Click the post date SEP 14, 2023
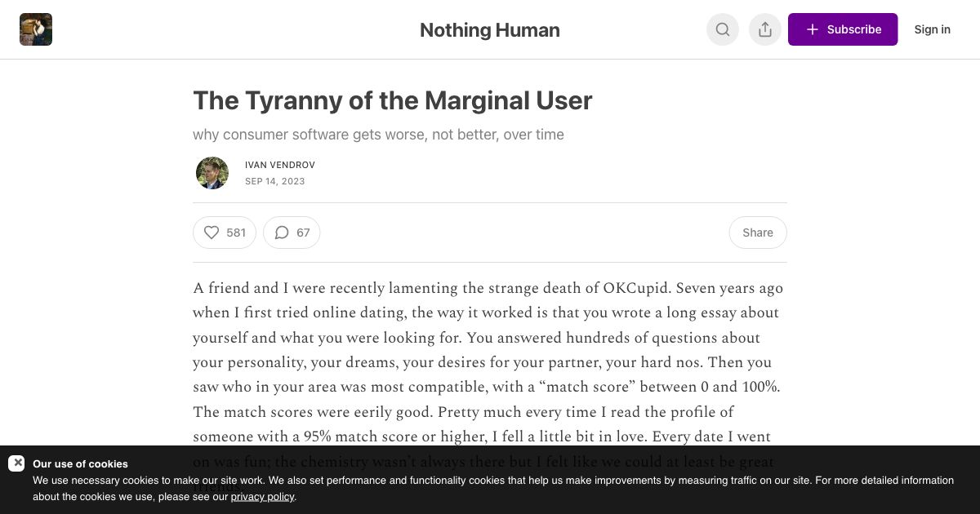Image resolution: width=980 pixels, height=514 pixels. (275, 181)
